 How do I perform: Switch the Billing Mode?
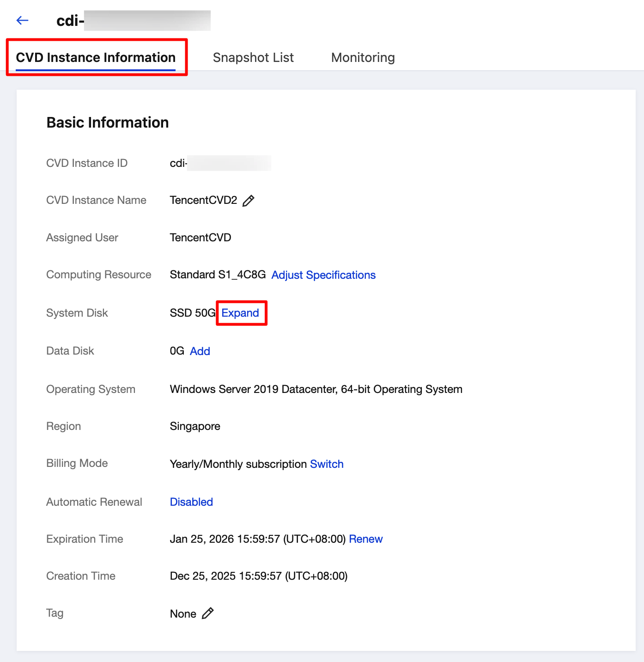327,464
